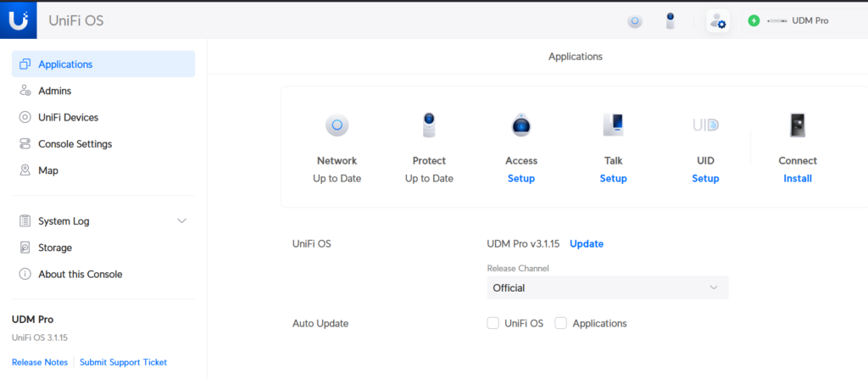Click the Storage disk sidebar icon
The width and height of the screenshot is (868, 379).
[25, 248]
